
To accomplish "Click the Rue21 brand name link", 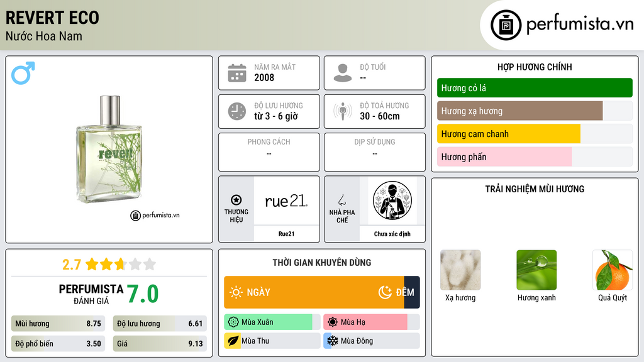I will pyautogui.click(x=286, y=234).
